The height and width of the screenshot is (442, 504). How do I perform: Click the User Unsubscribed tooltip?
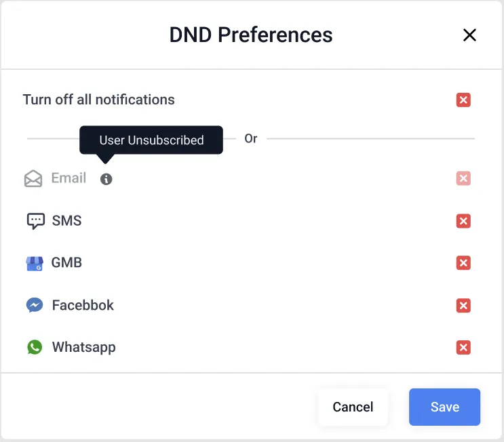click(151, 140)
